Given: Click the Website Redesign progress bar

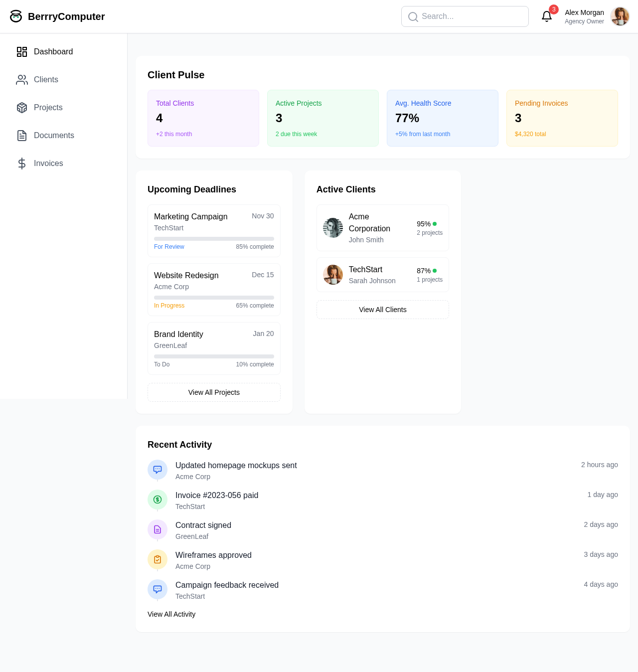Looking at the screenshot, I should (214, 297).
